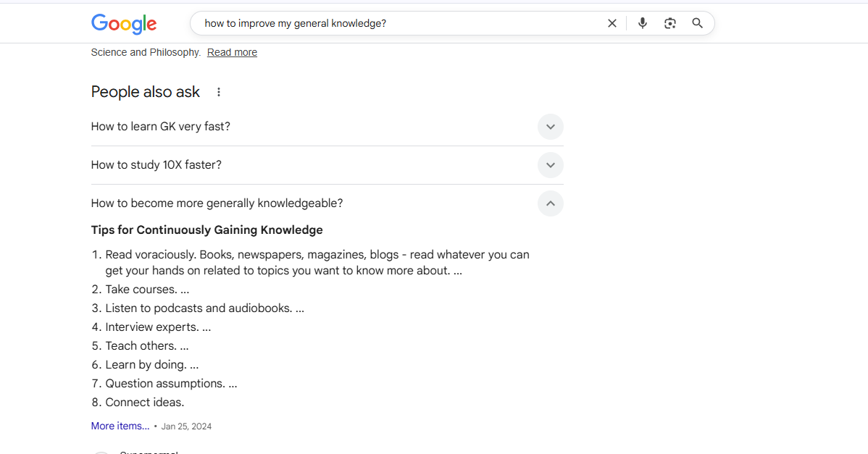Click the How to study 10X faster question text
The image size is (868, 454).
156,164
